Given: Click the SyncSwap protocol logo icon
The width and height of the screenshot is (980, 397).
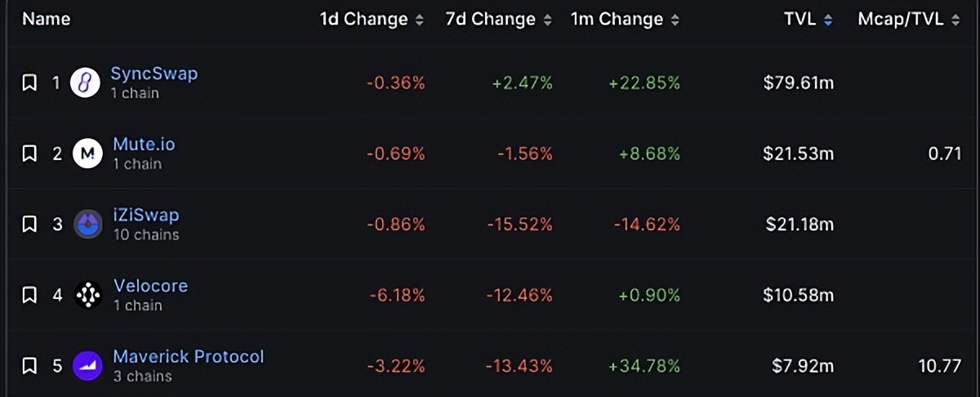Looking at the screenshot, I should coord(85,83).
